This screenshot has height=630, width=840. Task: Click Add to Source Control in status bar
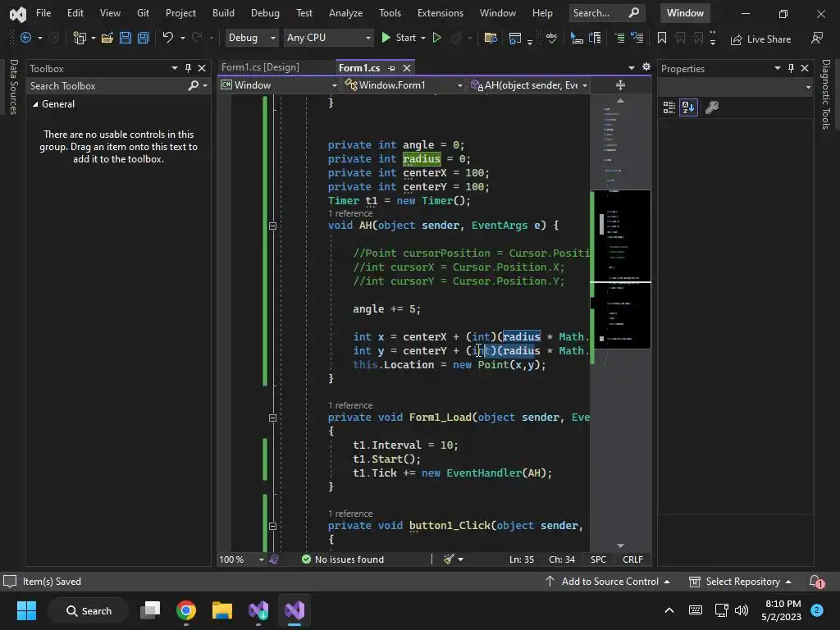[x=608, y=582]
